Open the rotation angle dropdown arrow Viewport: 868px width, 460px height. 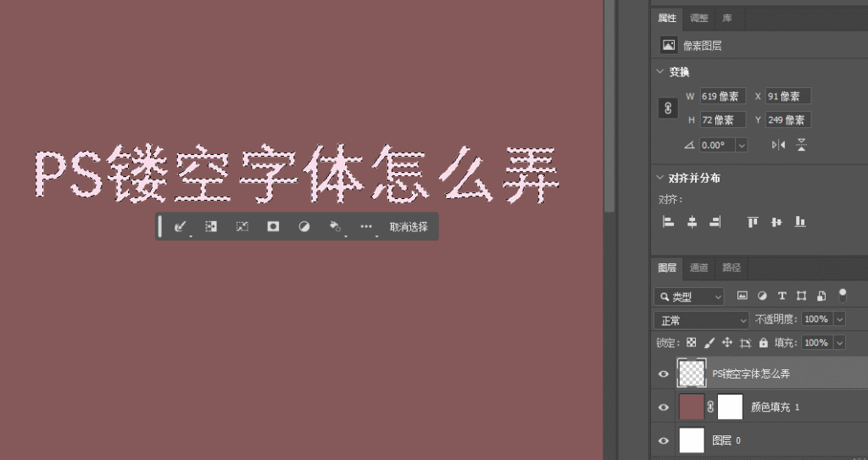(x=741, y=145)
